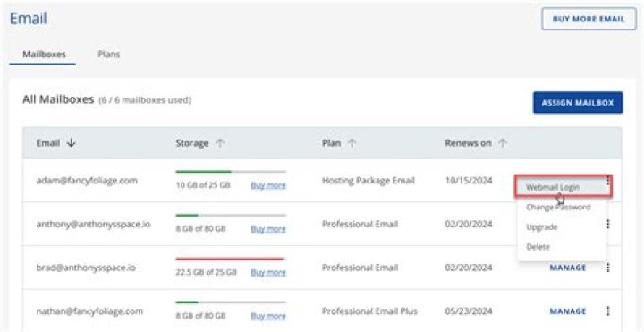Open three-dot menu for brad@anthonysspace.io
Screen dimensions: 644x332
608,268
